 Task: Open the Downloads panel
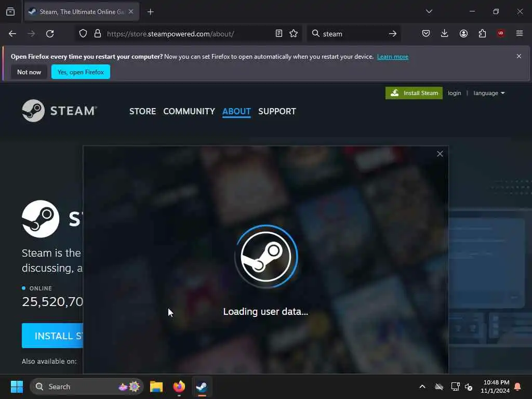[445, 33]
